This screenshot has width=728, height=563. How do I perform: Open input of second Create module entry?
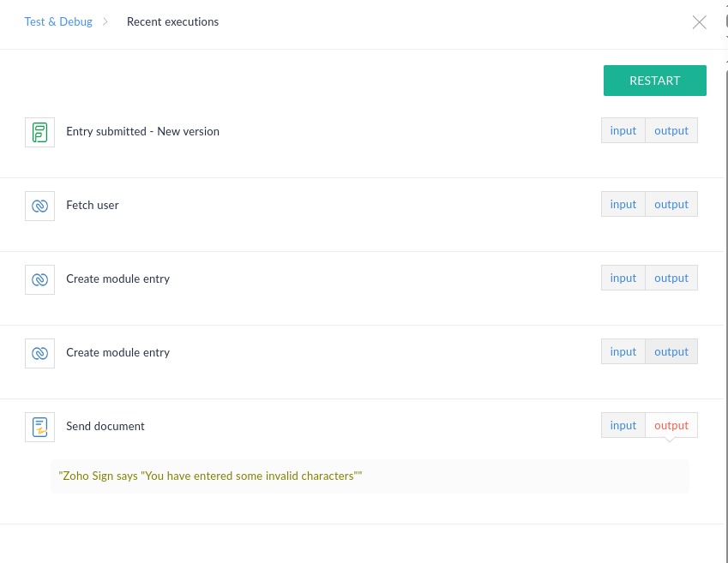tap(623, 350)
